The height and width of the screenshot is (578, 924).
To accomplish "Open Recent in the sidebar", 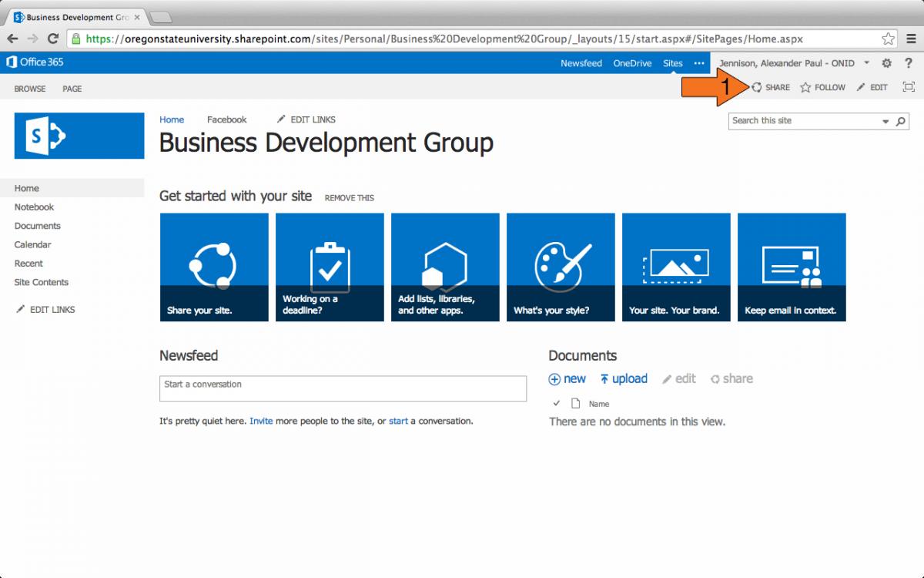I will click(x=29, y=264).
